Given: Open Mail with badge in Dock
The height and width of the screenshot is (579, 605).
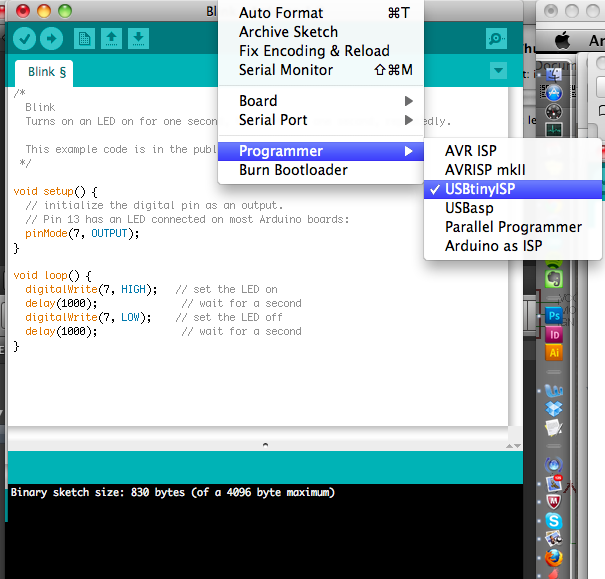Looking at the screenshot, I should (554, 483).
